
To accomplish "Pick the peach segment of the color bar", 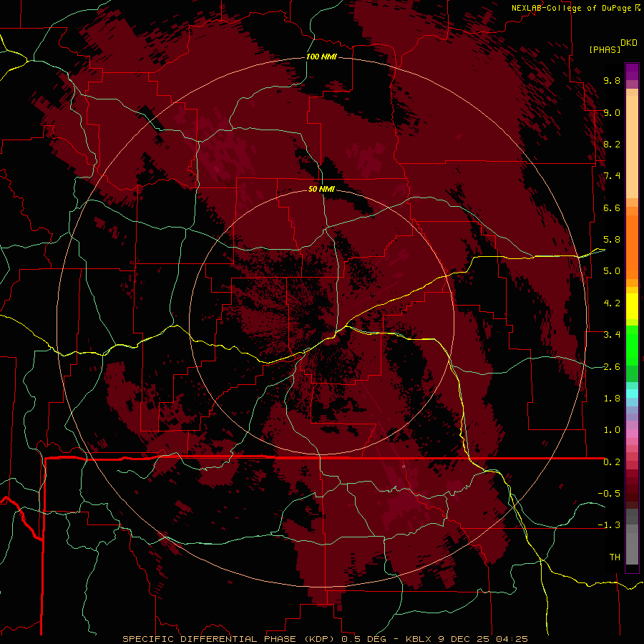I will pyautogui.click(x=632, y=147).
